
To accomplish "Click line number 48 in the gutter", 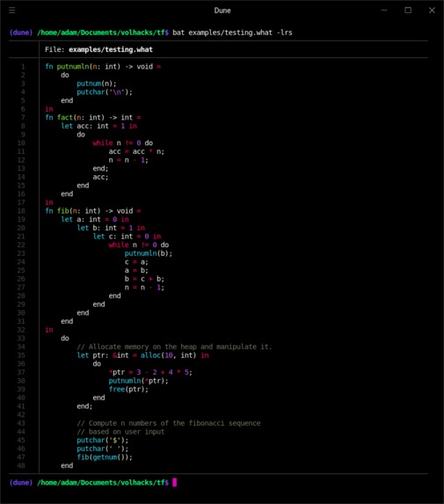I will pos(21,466).
